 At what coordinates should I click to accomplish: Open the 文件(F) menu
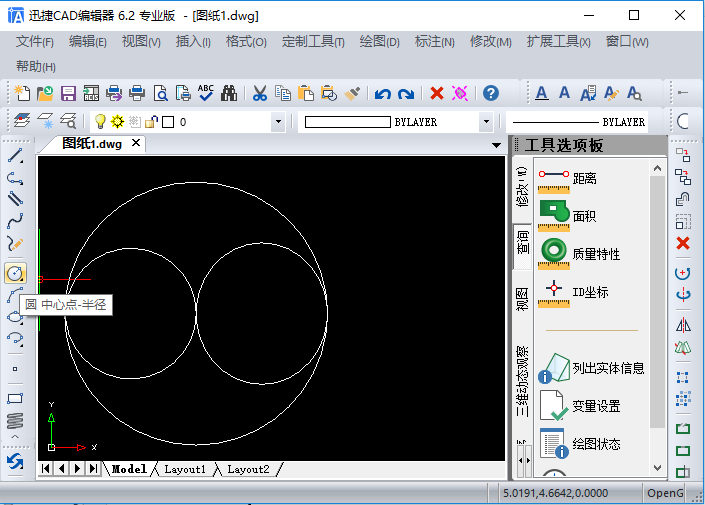35,42
